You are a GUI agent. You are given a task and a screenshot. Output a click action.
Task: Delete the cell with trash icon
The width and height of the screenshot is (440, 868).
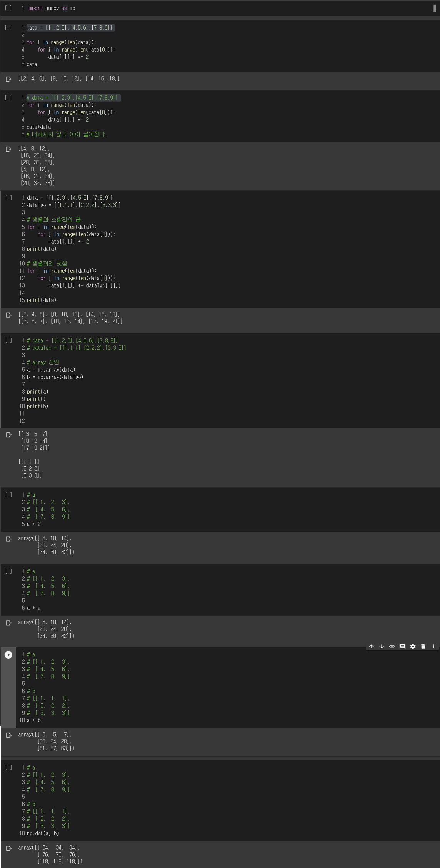tap(423, 646)
